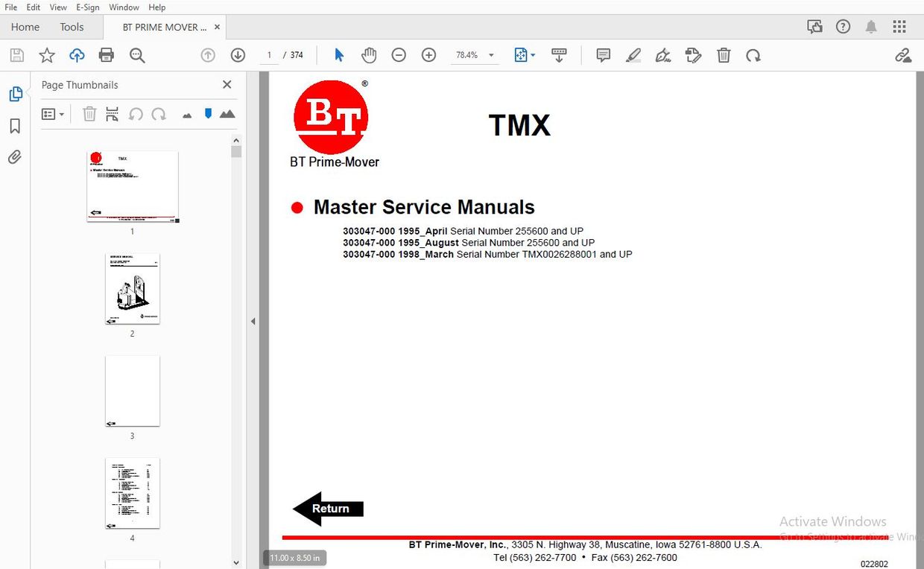Open the zoom percentage dropdown
Viewport: 924px width, 569px height.
click(x=490, y=54)
